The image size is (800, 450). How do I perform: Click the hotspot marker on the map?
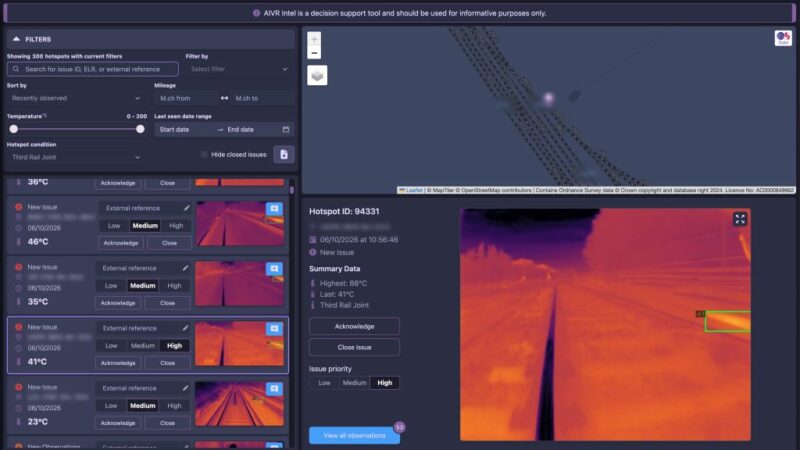point(548,98)
